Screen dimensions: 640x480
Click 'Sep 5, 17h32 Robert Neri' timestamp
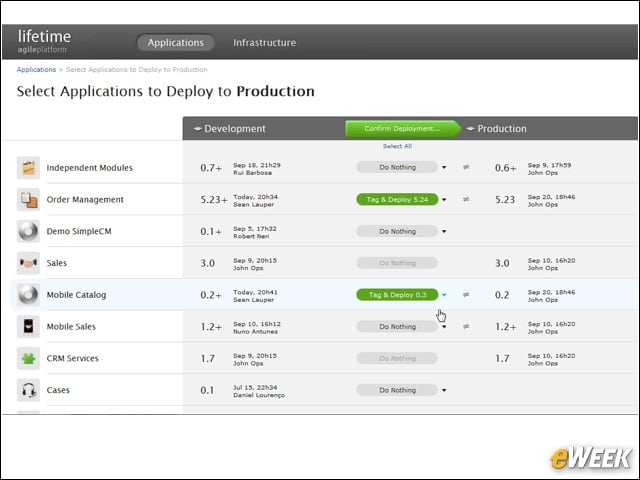(x=255, y=232)
